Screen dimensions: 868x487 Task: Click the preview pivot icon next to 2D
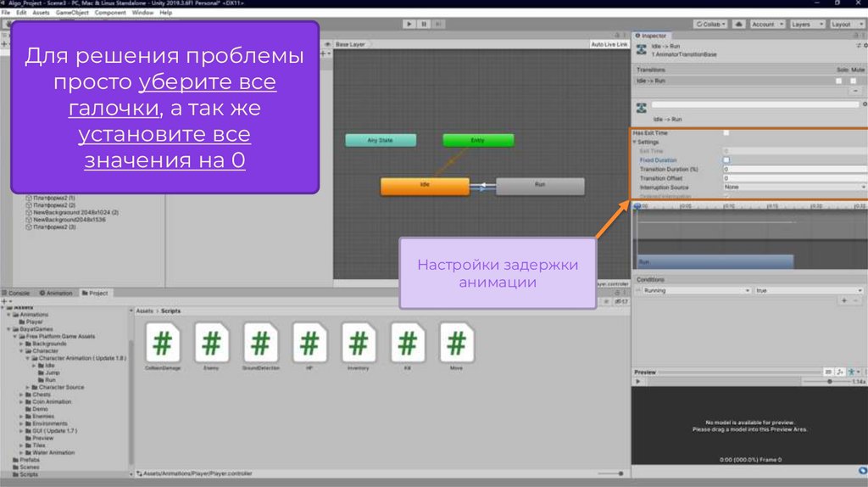pyautogui.click(x=840, y=372)
